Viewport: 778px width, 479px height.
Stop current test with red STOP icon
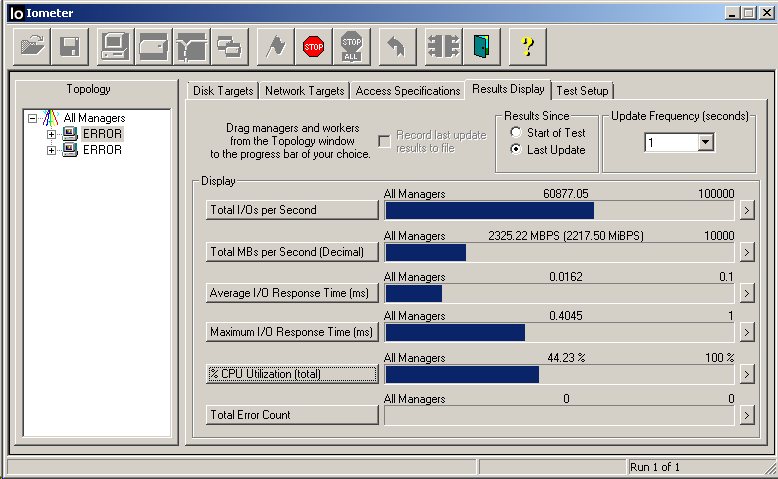coord(314,47)
